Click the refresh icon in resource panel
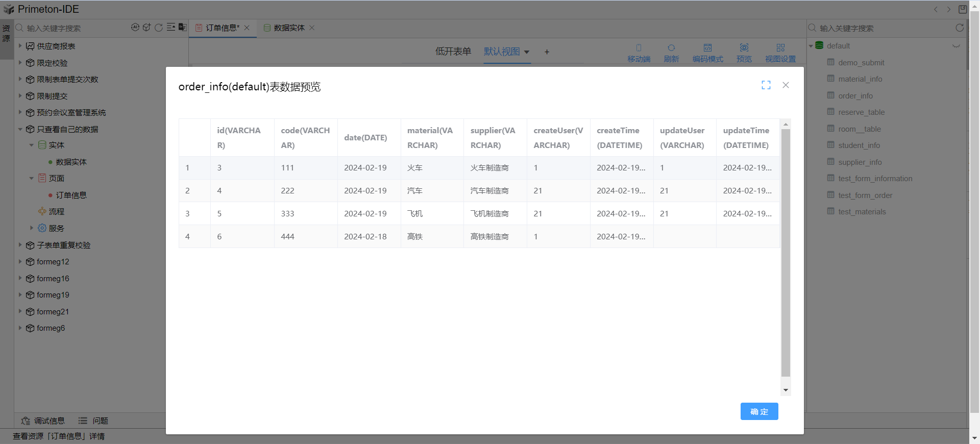Image resolution: width=980 pixels, height=444 pixels. 159,28
